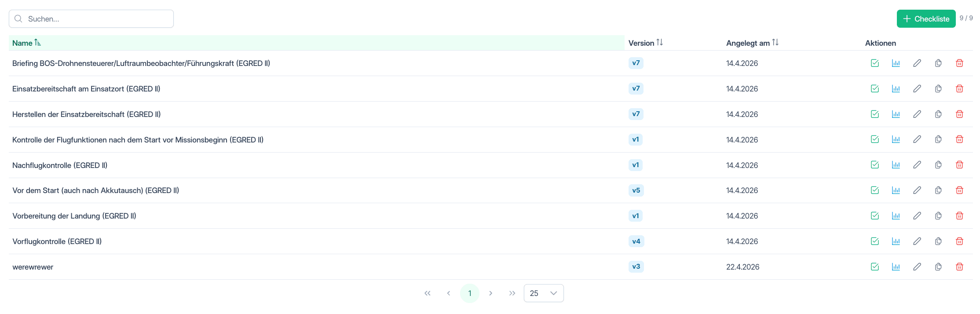This screenshot has width=980, height=314.
Task: Start the Vor dem Start checklist
Action: pos(874,190)
